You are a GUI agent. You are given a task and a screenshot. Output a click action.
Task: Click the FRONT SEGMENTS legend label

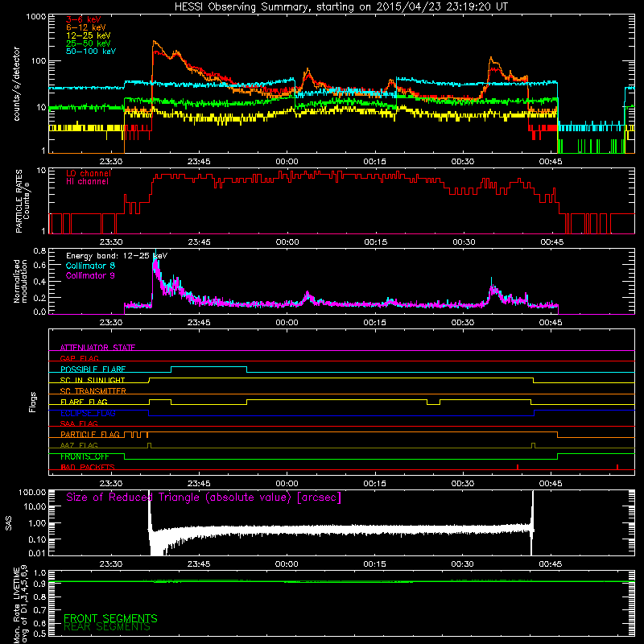(110, 618)
